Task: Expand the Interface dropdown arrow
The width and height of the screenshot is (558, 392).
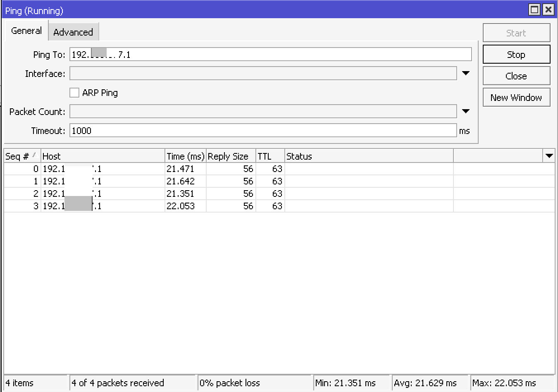Action: (466, 73)
